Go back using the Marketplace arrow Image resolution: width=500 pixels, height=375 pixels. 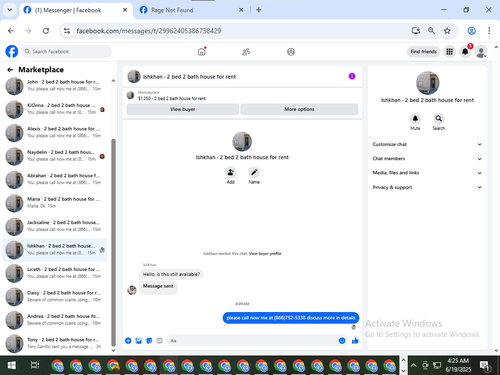click(10, 70)
